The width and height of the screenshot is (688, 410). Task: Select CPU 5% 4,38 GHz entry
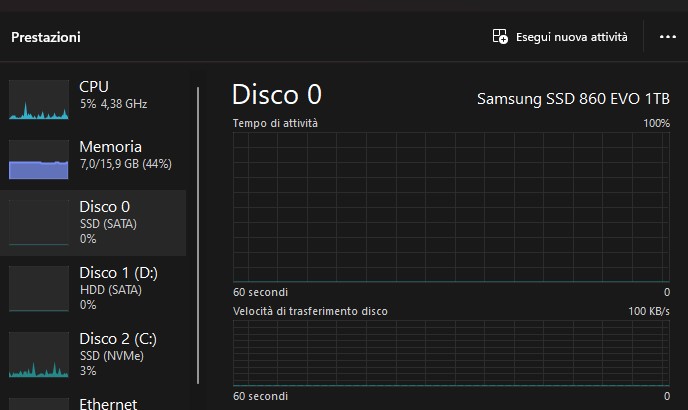[110, 95]
